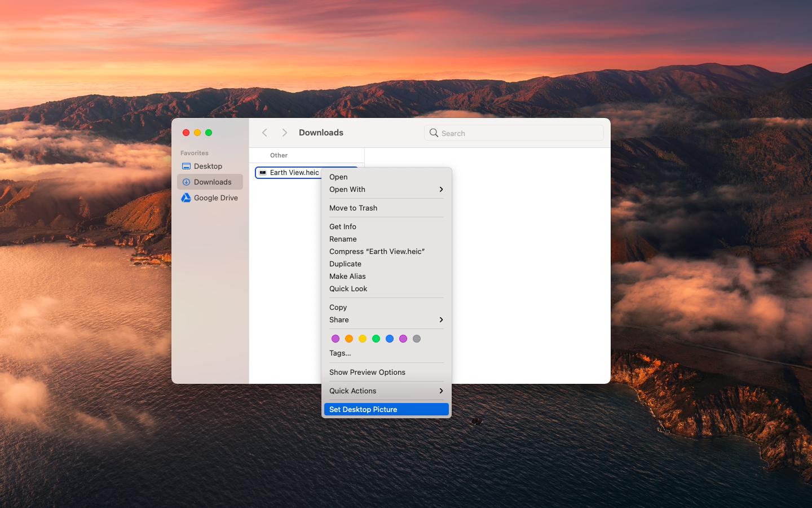Apply the green tag color

coord(376,339)
